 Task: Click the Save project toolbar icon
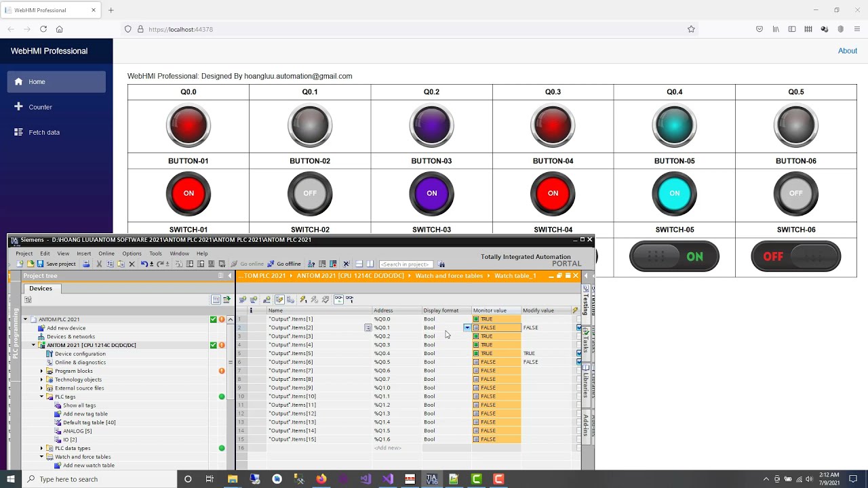[x=41, y=264]
